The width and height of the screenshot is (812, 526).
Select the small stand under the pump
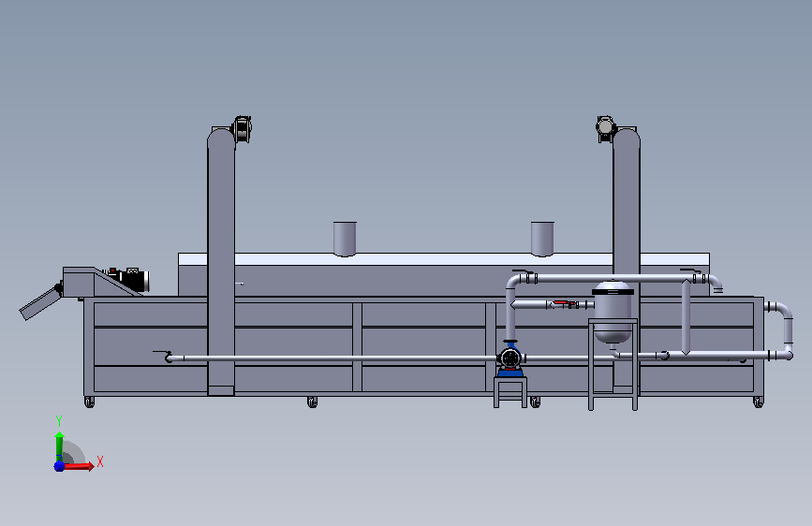510,392
